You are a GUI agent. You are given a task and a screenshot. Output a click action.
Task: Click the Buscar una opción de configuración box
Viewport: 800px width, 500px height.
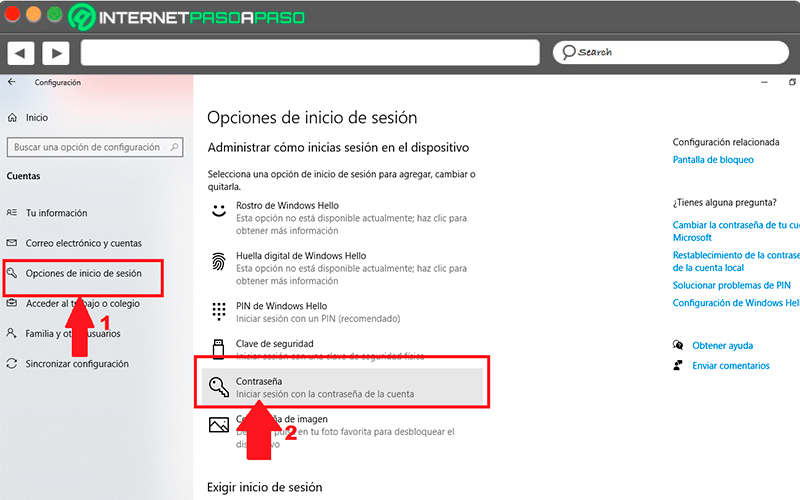tap(95, 147)
